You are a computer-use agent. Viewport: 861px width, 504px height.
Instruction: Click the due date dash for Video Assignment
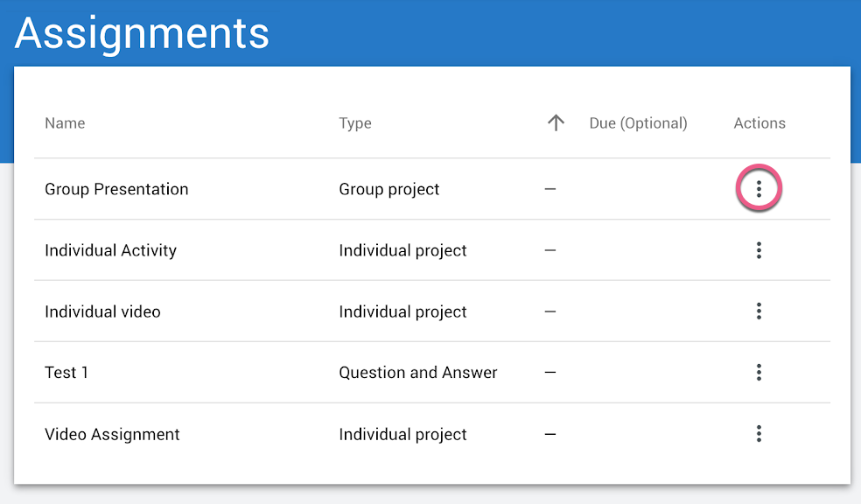pyautogui.click(x=550, y=434)
